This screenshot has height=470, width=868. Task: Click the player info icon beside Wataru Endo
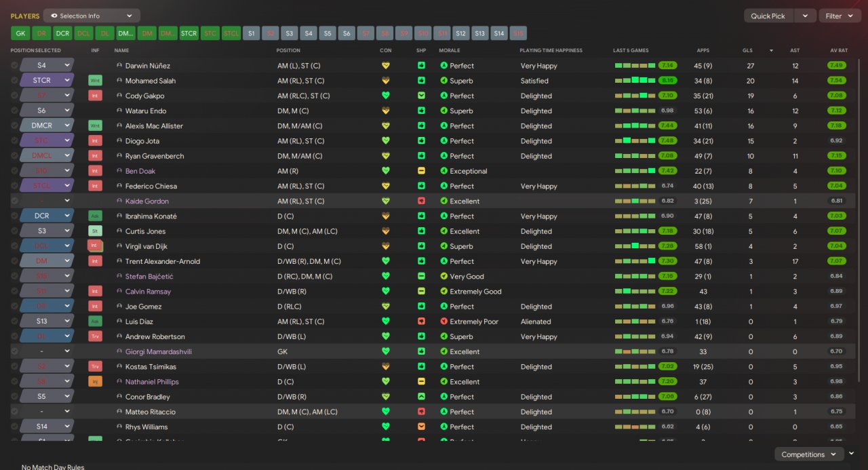tap(119, 111)
